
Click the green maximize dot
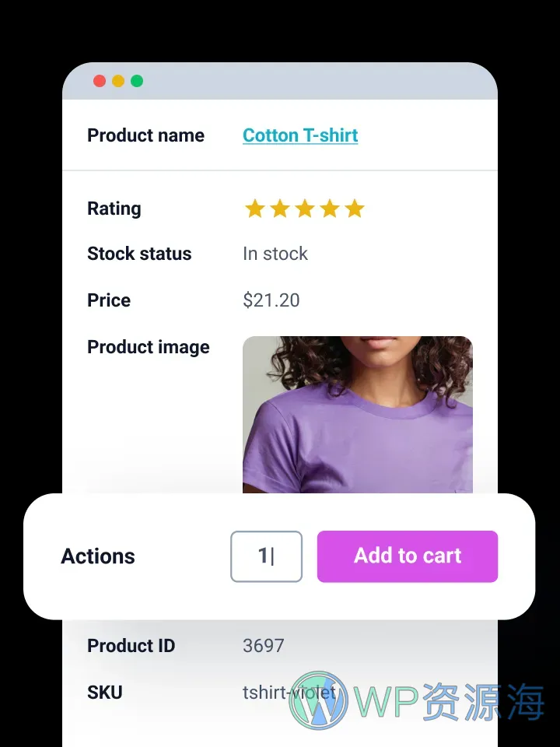tap(137, 81)
